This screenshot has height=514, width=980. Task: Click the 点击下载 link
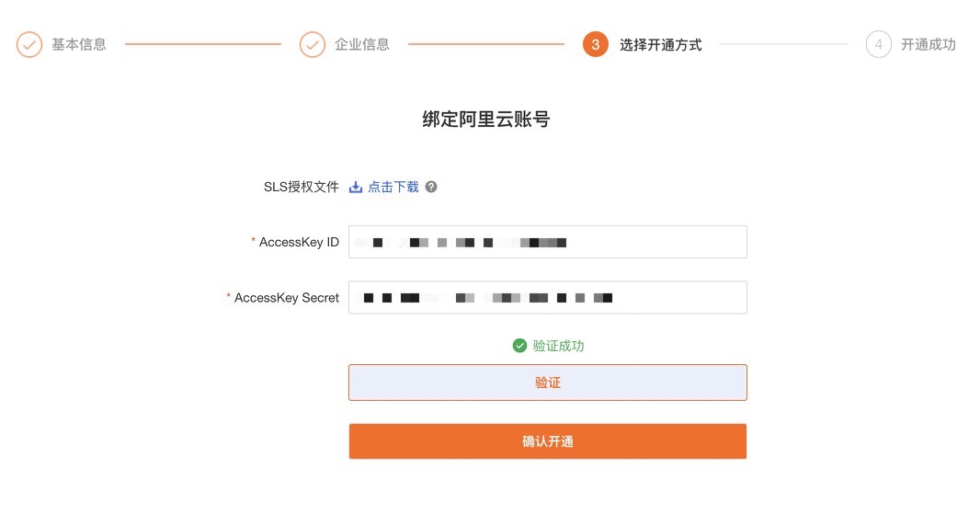[x=393, y=187]
